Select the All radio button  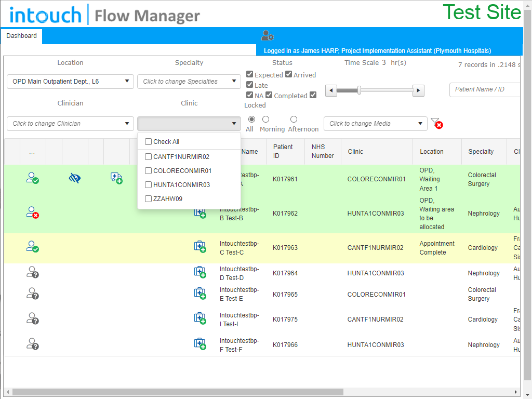tap(251, 119)
